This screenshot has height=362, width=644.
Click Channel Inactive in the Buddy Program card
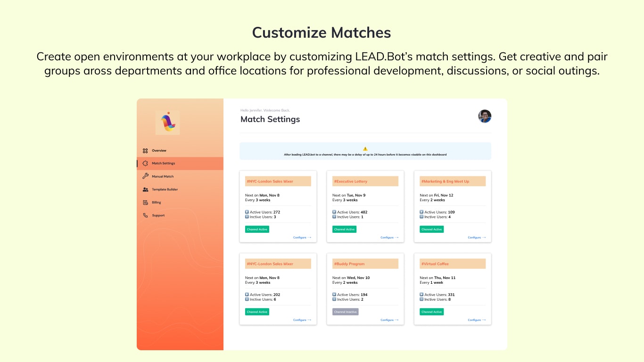346,312
